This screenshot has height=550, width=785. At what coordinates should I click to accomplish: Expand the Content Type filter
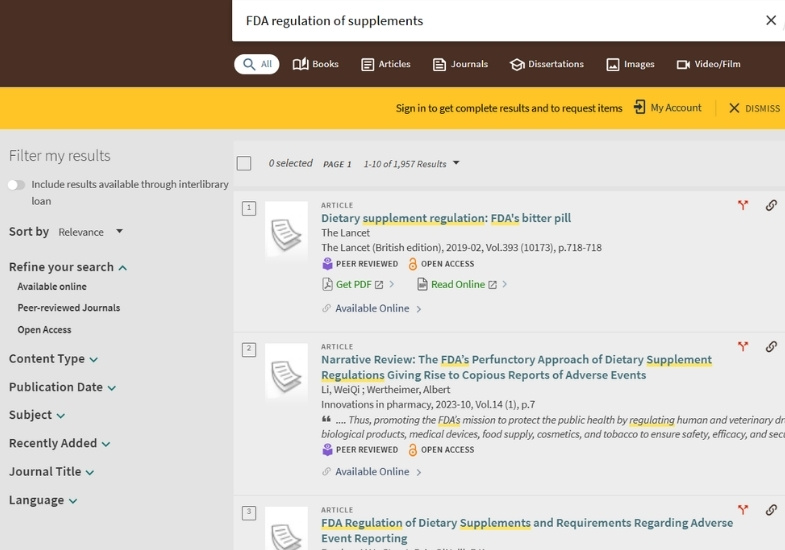(53, 359)
